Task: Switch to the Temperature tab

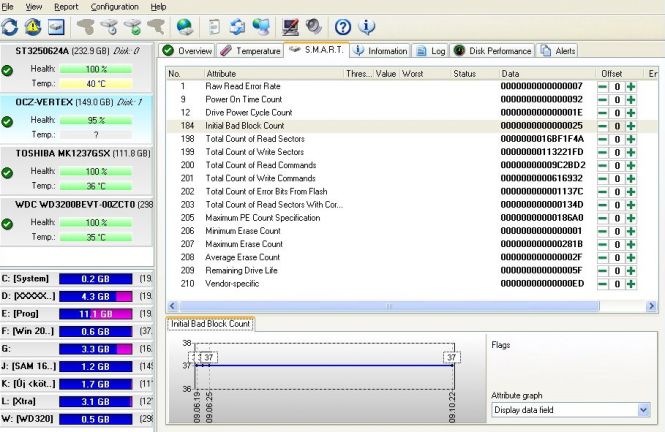Action: [x=250, y=50]
